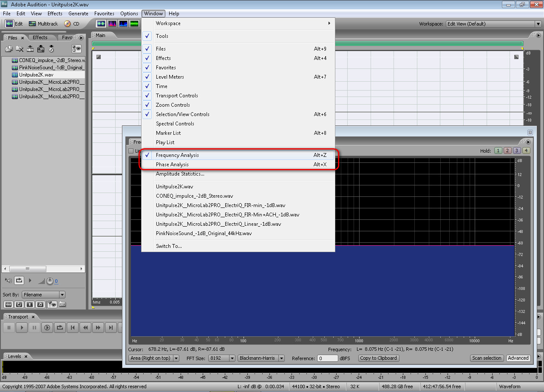Image resolution: width=544 pixels, height=392 pixels.
Task: Click the Transport Fast Forward button
Action: 98,327
